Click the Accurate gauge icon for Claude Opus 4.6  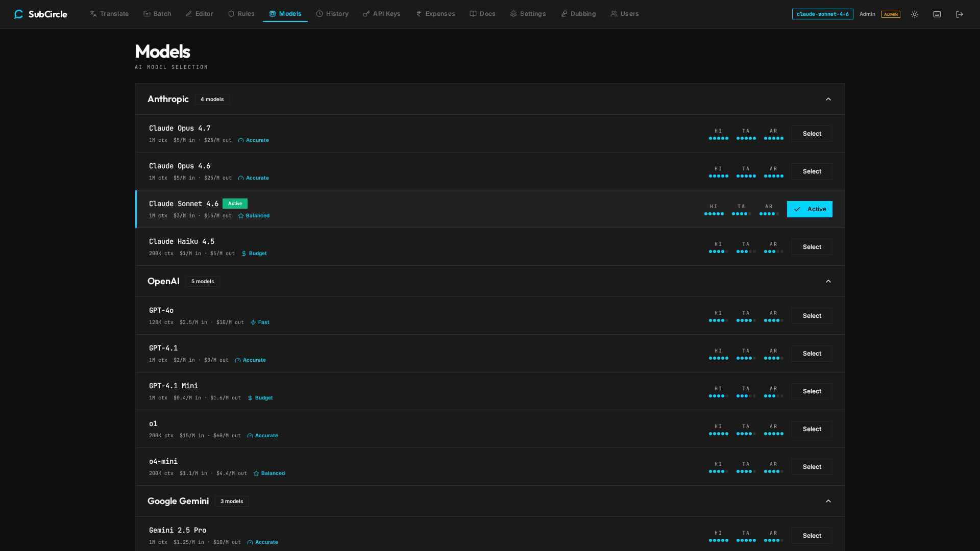pyautogui.click(x=241, y=178)
